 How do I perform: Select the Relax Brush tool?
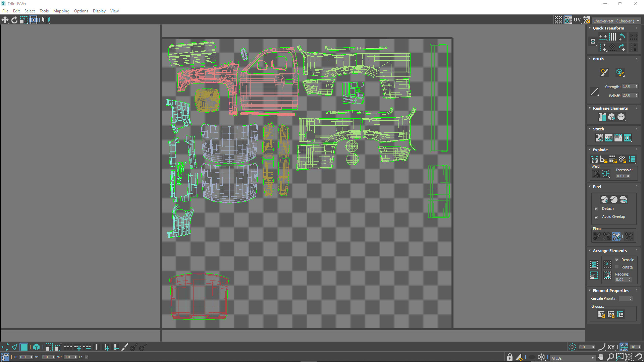point(620,72)
